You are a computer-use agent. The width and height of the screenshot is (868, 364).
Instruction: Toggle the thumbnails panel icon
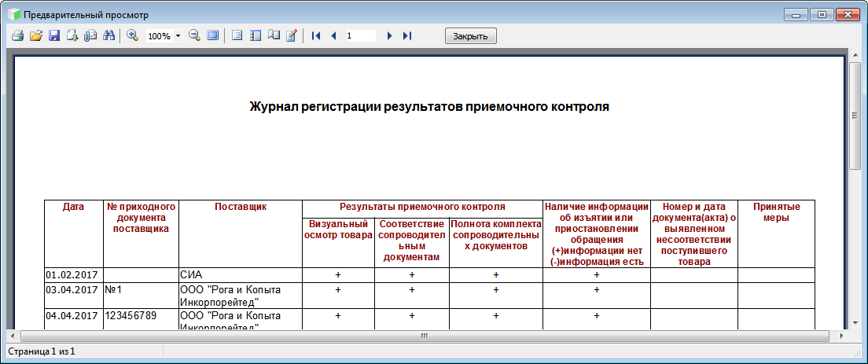[x=255, y=35]
